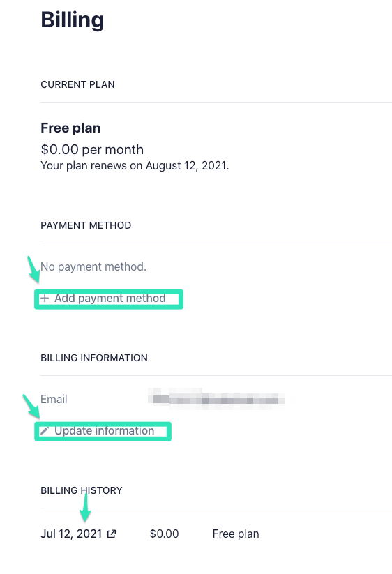Open the Update information link
The width and height of the screenshot is (392, 574).
pos(98,431)
